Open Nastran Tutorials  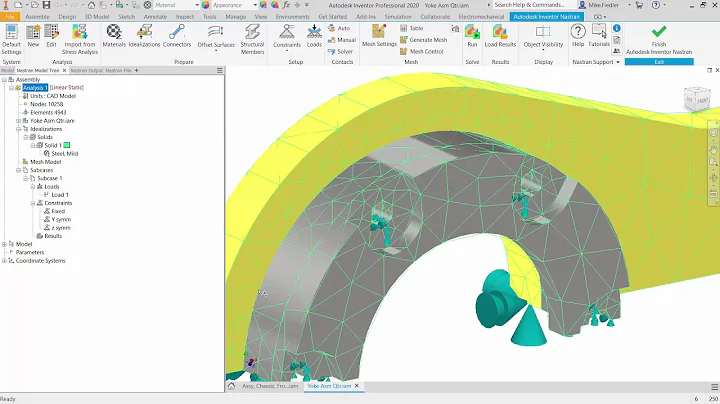[x=599, y=36]
